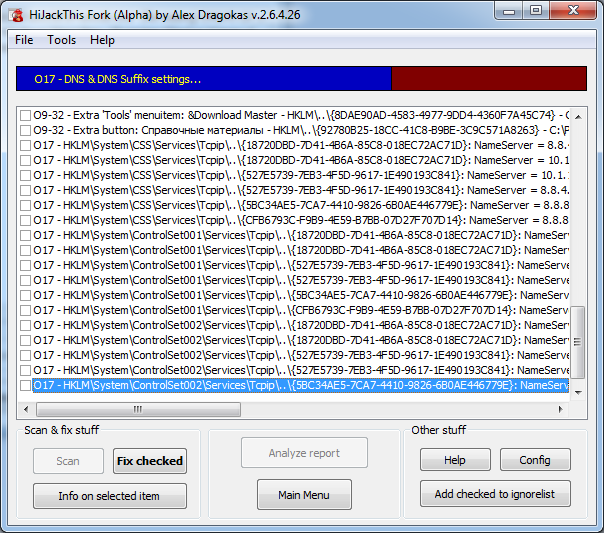Viewport: 604px width, 533px height.
Task: Click the left arrow of the horizontal scrollbar
Action: [26, 409]
